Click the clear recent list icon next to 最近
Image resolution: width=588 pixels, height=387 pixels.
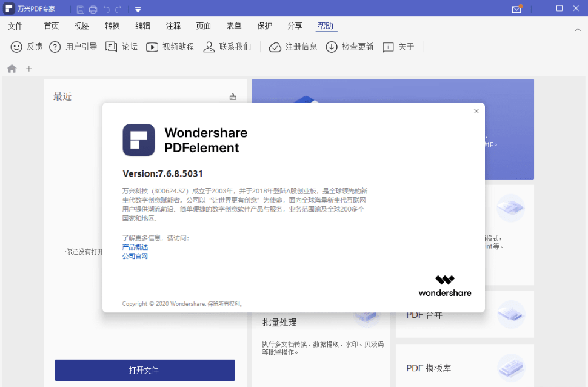233,97
